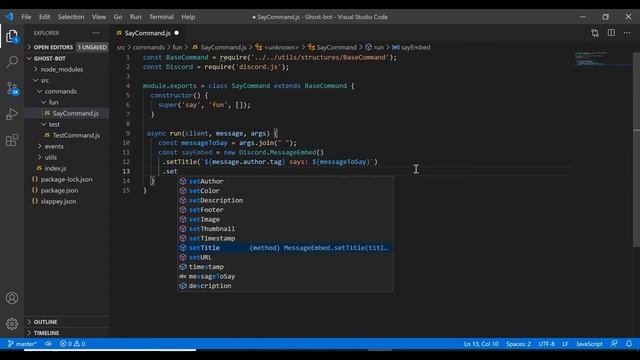Open slappey.json file
The height and width of the screenshot is (360, 640).
[x=67, y=201]
